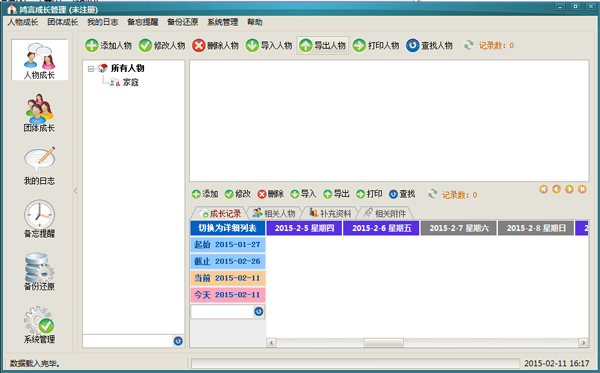Screen dimensions: 600x373
Task: Select 2015-2-7 星期六 column header
Action: [x=459, y=228]
